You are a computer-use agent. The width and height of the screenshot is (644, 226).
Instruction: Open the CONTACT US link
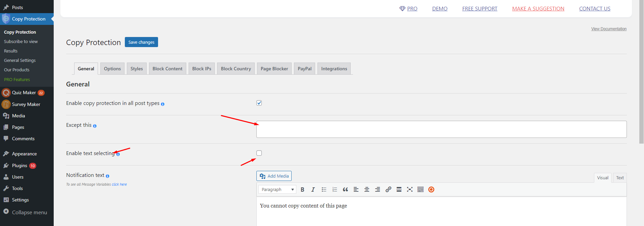click(x=595, y=8)
